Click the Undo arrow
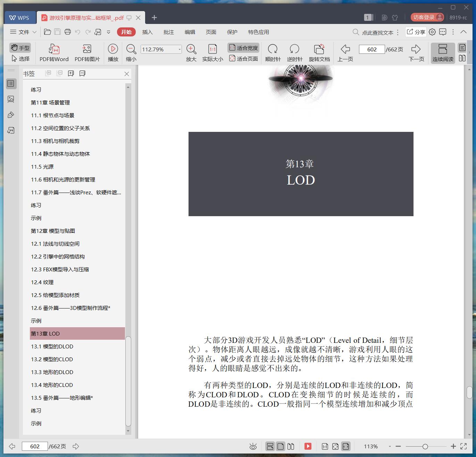476x457 pixels. pos(78,32)
